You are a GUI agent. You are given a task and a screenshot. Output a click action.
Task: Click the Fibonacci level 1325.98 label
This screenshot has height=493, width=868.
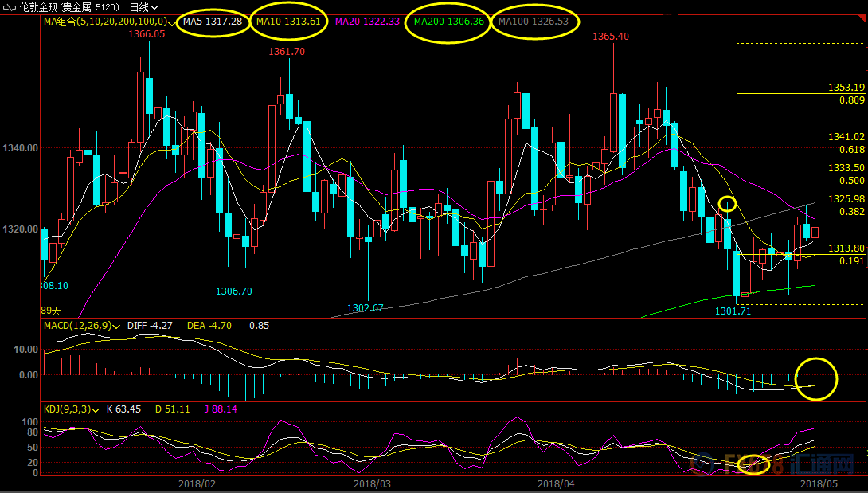(x=846, y=199)
